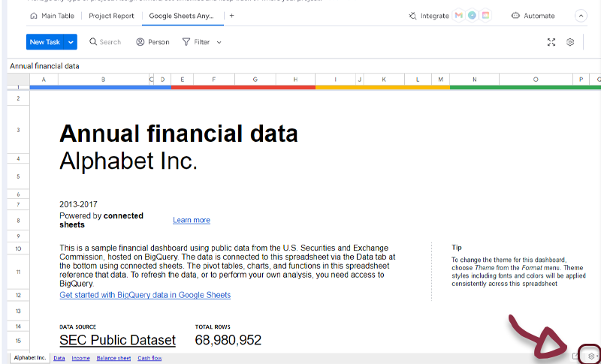The height and width of the screenshot is (364, 601).
Task: Click the open-in-new-window icon beside bottom gear
Action: tap(575, 356)
